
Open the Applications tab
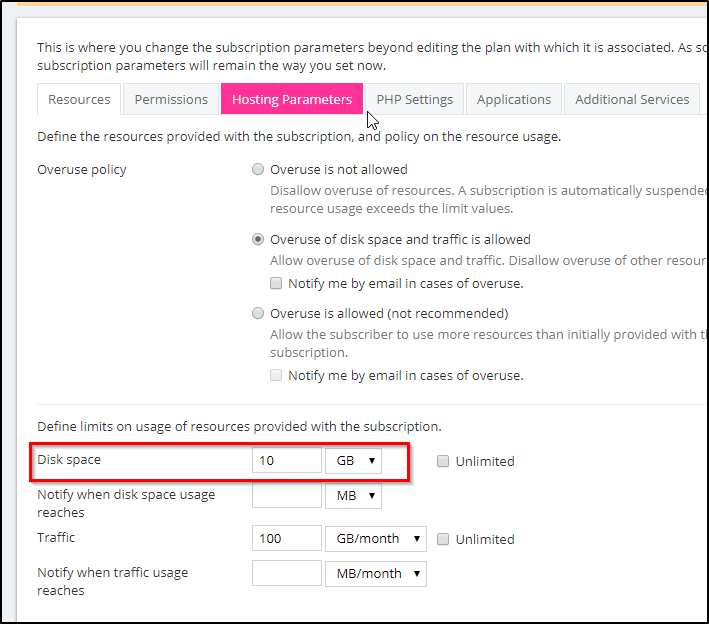click(514, 99)
